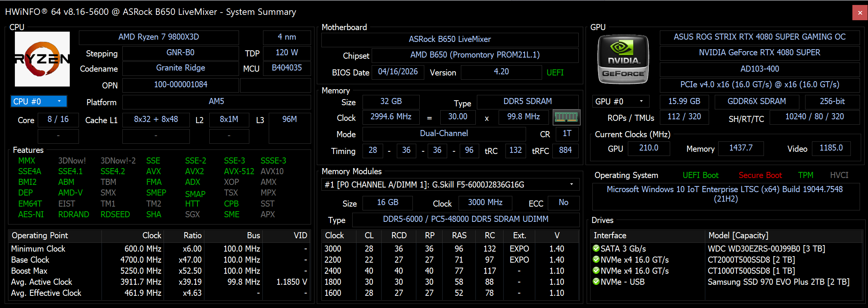Click the NVIDIA GeForce logo image

(623, 59)
